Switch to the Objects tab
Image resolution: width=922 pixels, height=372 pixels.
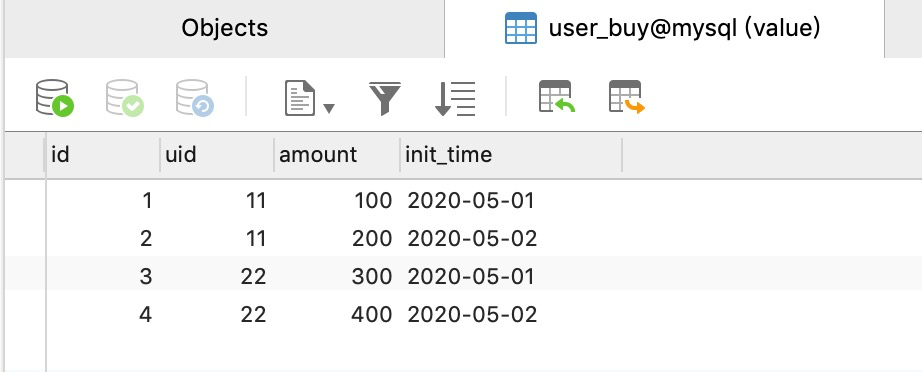click(225, 28)
